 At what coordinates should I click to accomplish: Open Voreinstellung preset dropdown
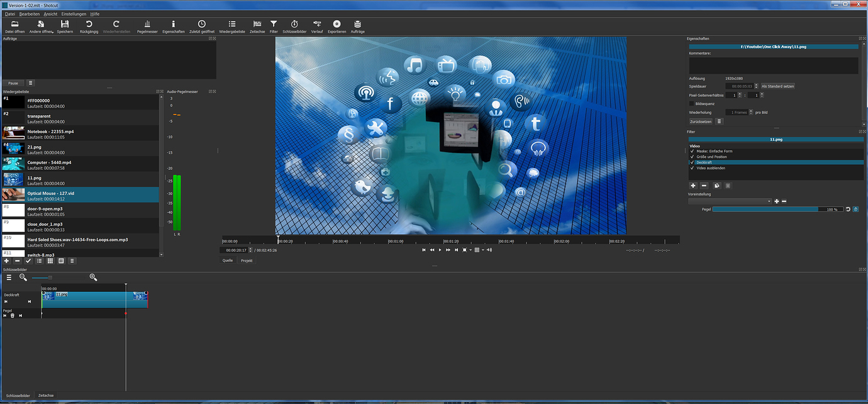[730, 201]
